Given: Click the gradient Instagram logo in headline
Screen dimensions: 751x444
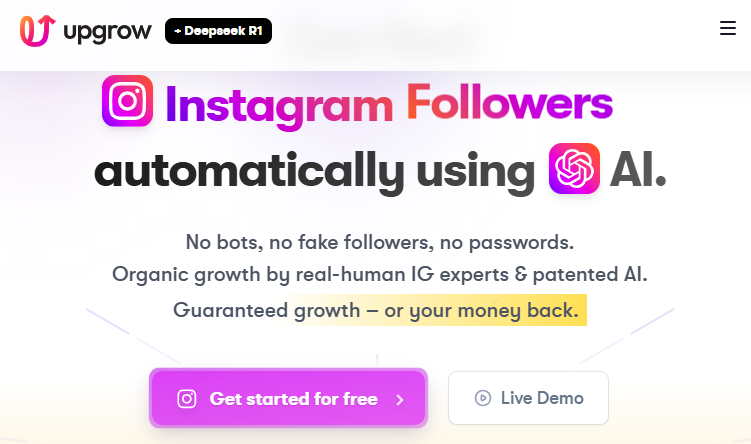Looking at the screenshot, I should (x=127, y=101).
